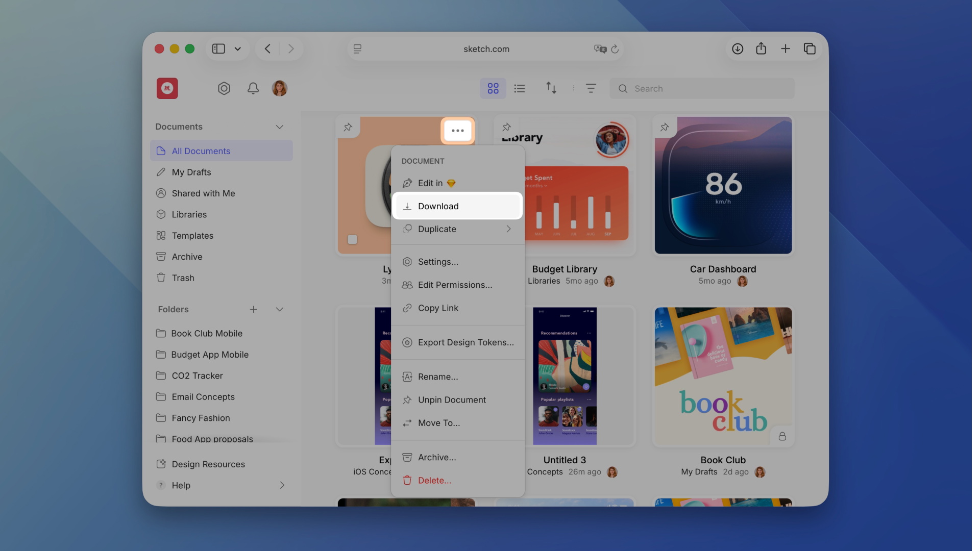Open the user avatar menu
Viewport: 980px width, 551px height.
tap(280, 88)
